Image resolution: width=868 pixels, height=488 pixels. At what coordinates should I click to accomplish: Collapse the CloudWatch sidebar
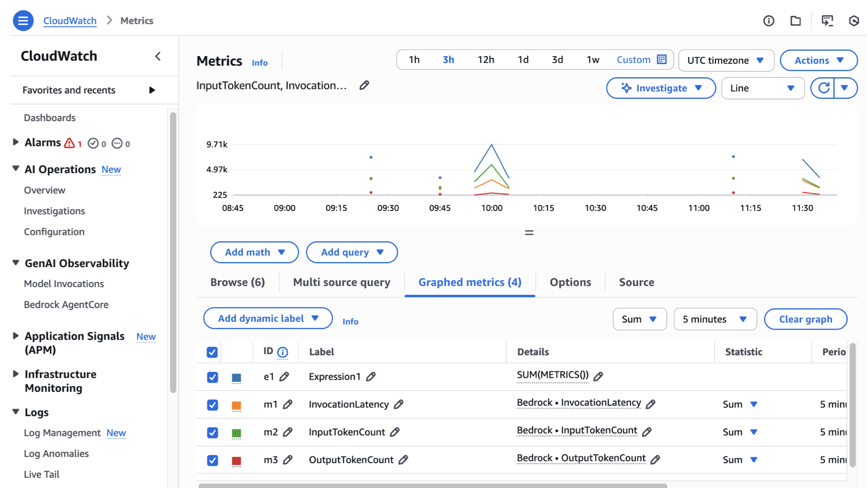click(x=158, y=56)
